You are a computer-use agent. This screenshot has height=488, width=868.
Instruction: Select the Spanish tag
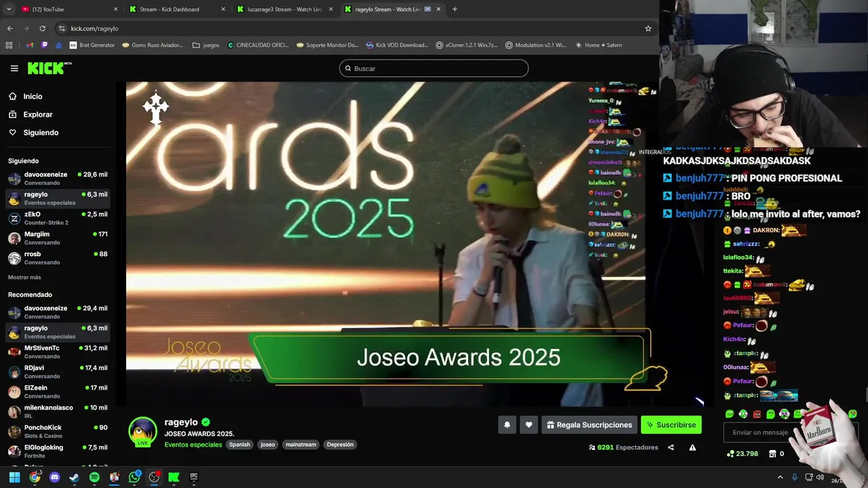pos(239,445)
